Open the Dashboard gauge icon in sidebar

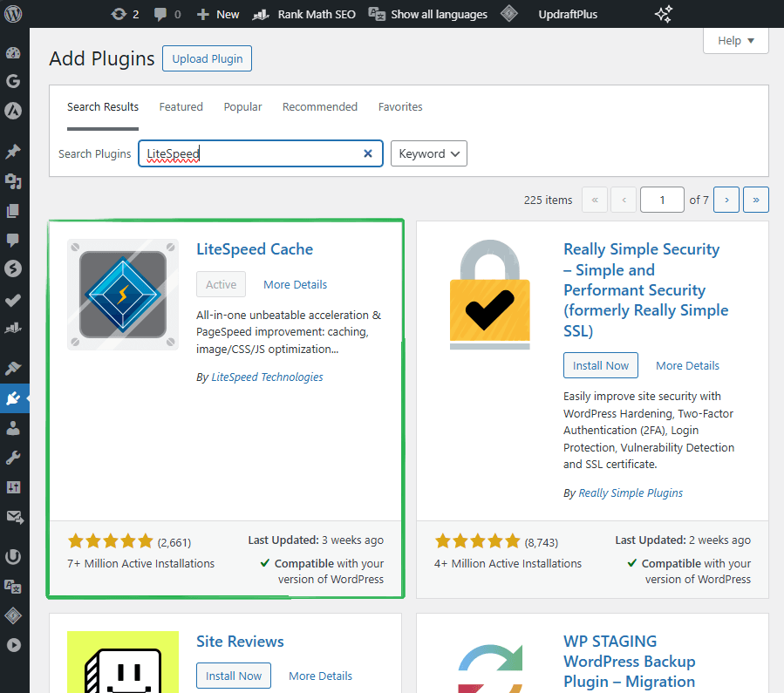click(13, 52)
